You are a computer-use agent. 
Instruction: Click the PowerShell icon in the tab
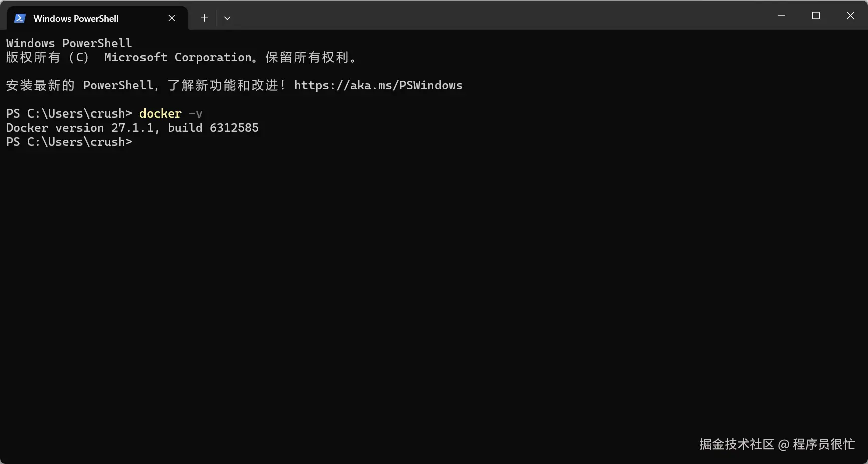tap(20, 18)
